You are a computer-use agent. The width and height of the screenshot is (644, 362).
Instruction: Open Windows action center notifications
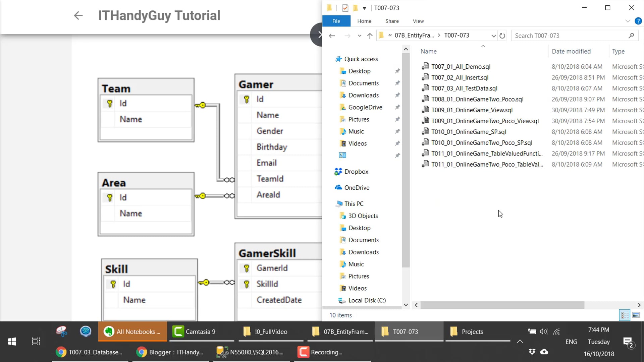(628, 342)
